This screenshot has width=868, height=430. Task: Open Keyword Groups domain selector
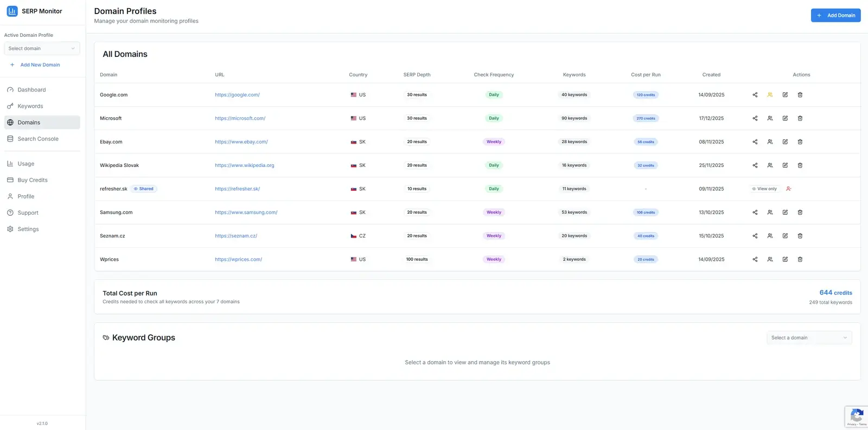[x=809, y=338]
